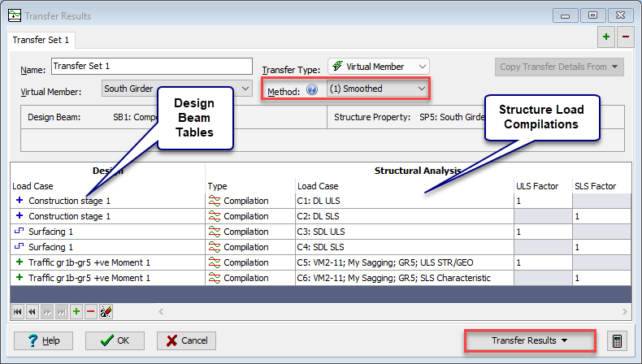642x364 pixels.
Task: Open the Method help question mark icon
Action: 312,89
